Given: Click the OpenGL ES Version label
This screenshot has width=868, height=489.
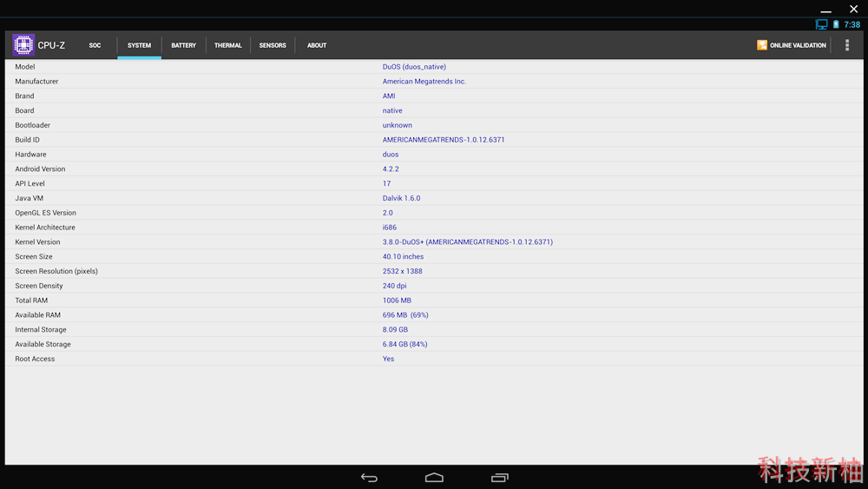Looking at the screenshot, I should pyautogui.click(x=45, y=213).
